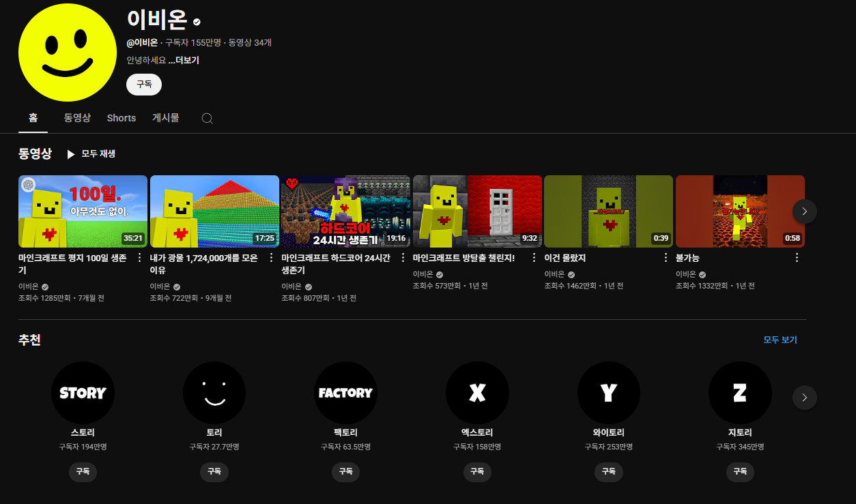The width and height of the screenshot is (856, 504).
Task: Subscribe to the 토리 channel
Action: tap(214, 471)
